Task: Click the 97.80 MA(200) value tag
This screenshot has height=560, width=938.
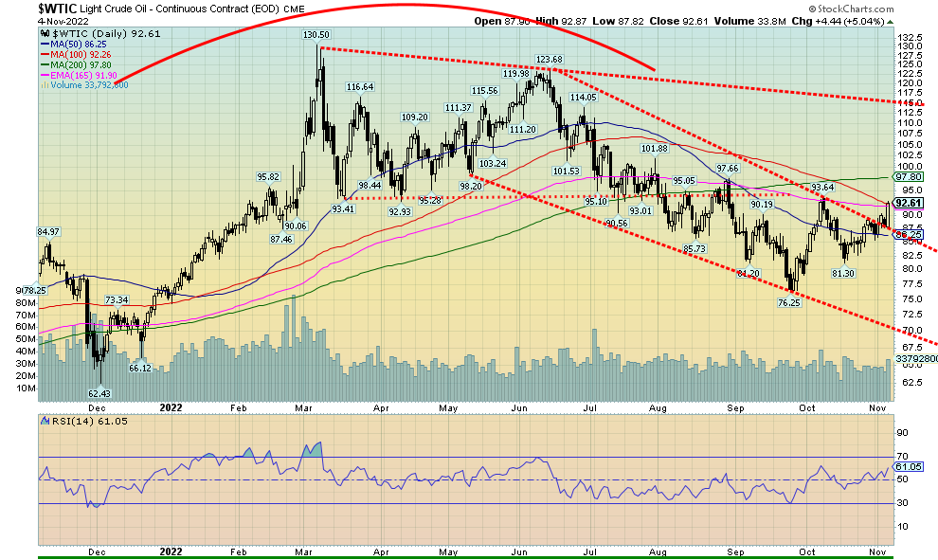Action: coord(907,177)
